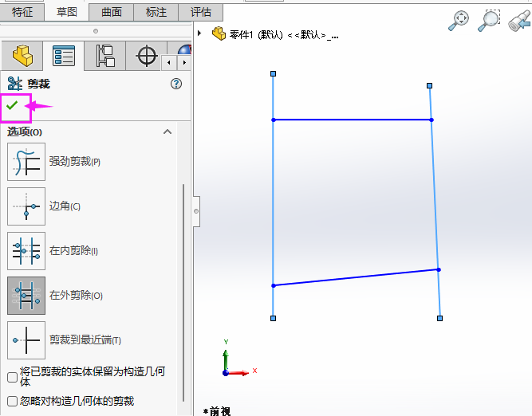Open the FeatureManager design tree tab
The height and width of the screenshot is (416, 532).
(22, 56)
